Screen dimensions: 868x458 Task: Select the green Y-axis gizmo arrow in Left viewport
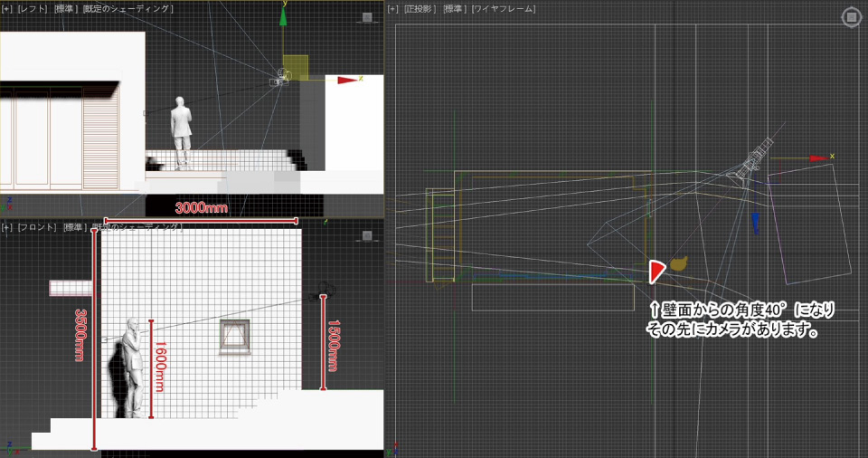click(283, 16)
